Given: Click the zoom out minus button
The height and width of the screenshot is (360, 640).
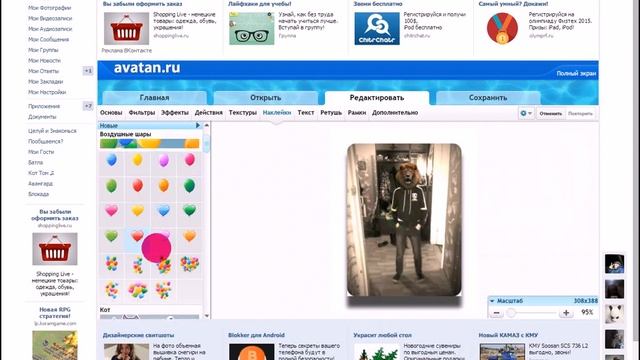Looking at the screenshot, I should [496, 313].
